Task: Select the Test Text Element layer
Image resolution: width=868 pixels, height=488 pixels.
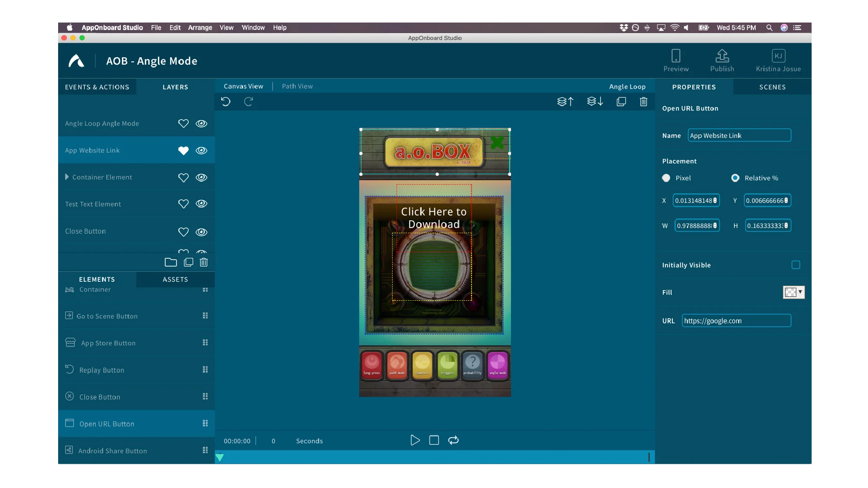Action: 136,204
